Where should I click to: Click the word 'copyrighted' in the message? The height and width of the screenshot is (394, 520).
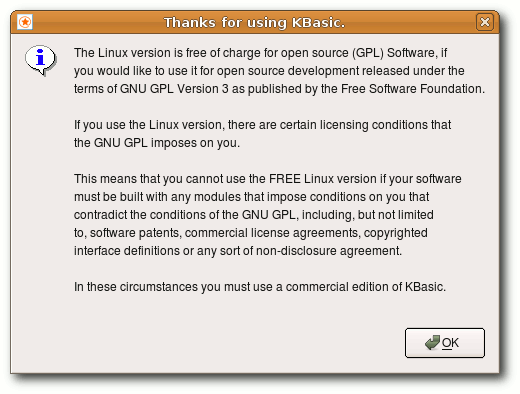396,233
